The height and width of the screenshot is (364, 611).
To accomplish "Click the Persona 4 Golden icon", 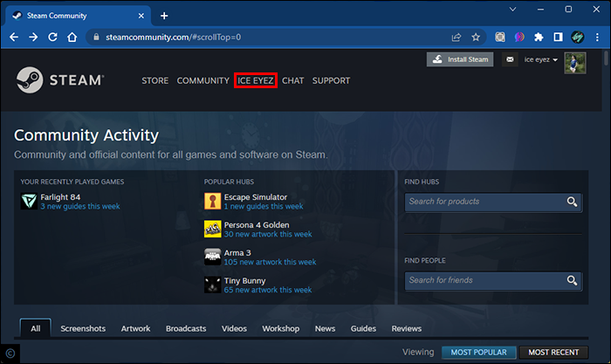I will point(212,230).
